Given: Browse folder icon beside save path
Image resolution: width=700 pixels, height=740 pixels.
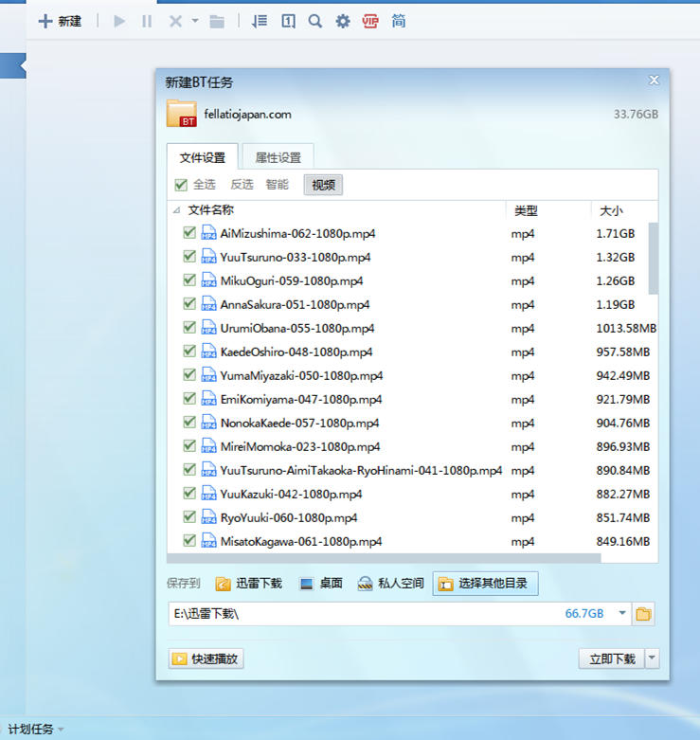Looking at the screenshot, I should click(x=643, y=614).
